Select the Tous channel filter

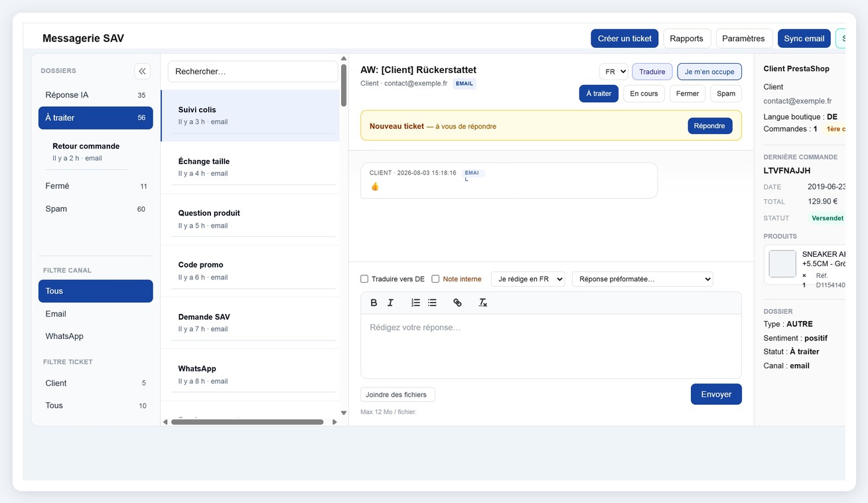tap(96, 291)
